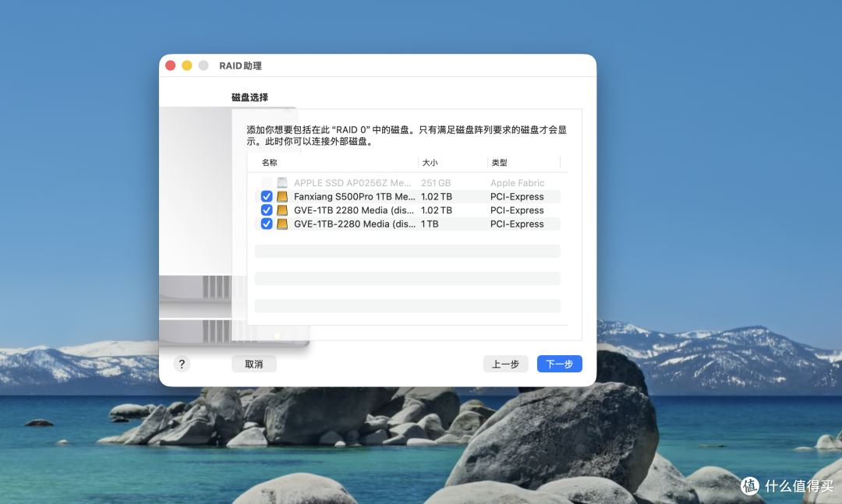
Task: Click the 取消 cancel button
Action: (254, 364)
